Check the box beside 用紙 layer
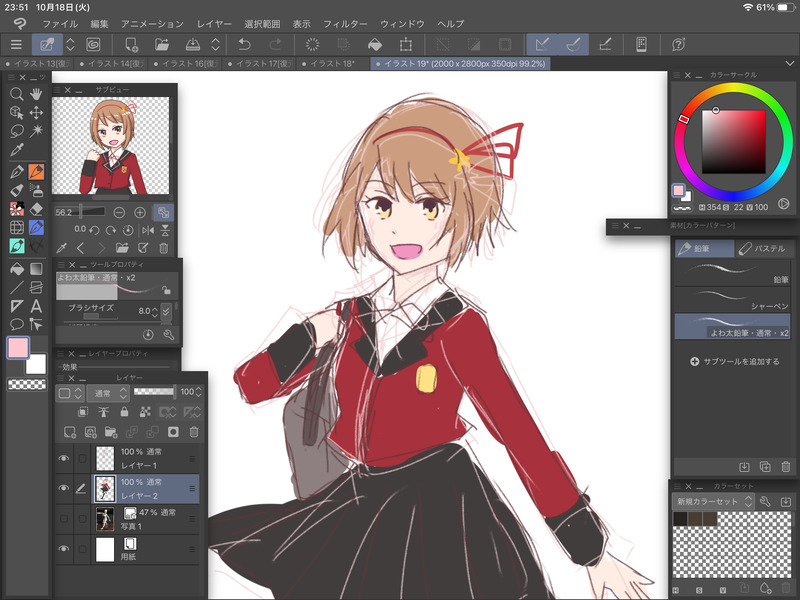 pyautogui.click(x=82, y=549)
